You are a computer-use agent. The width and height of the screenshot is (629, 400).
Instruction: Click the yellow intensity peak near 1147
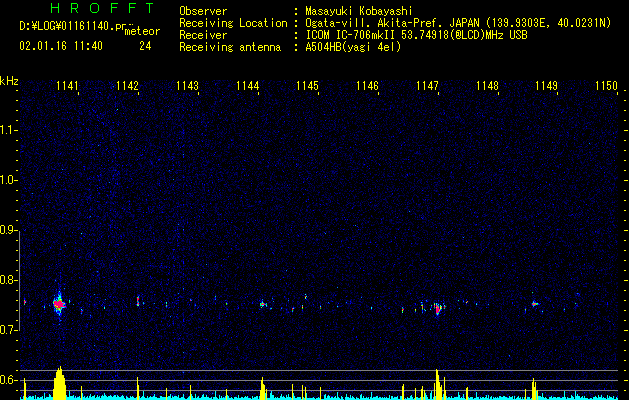tap(438, 384)
